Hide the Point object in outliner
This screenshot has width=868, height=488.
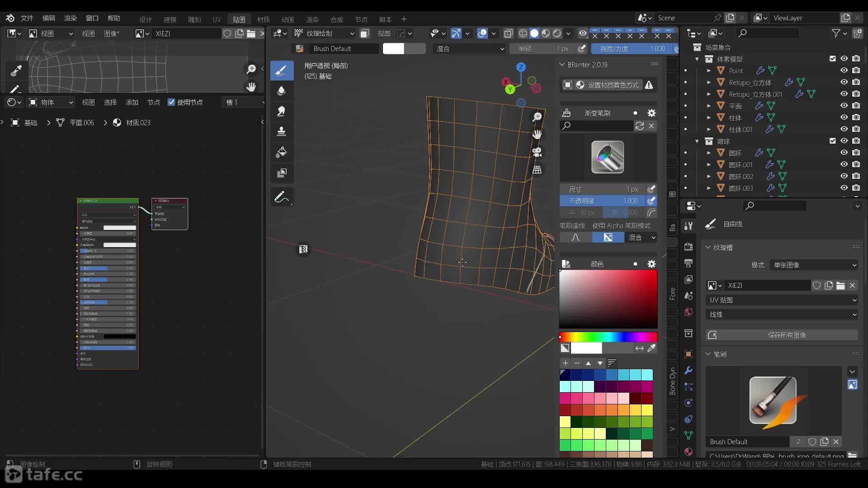[x=844, y=70]
